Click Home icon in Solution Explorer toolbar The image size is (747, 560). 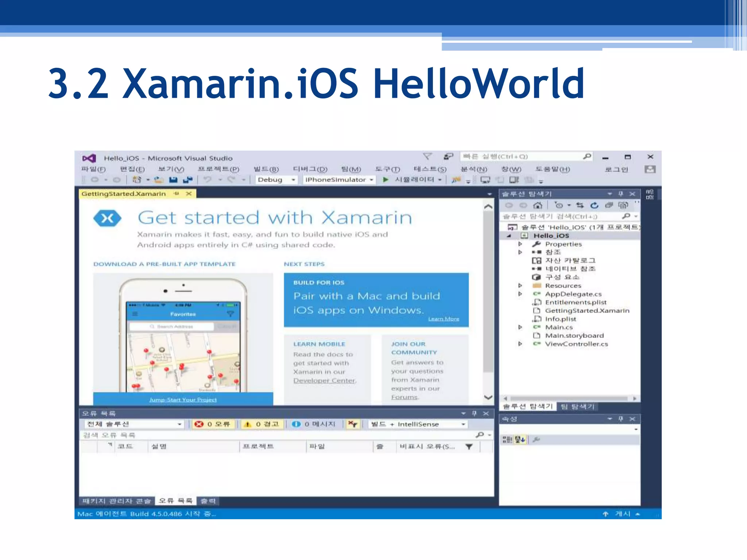pyautogui.click(x=538, y=205)
